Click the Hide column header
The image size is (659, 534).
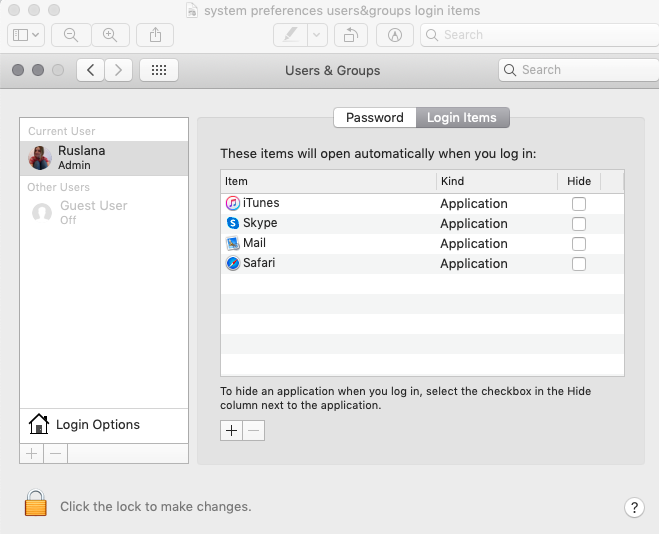pyautogui.click(x=579, y=182)
